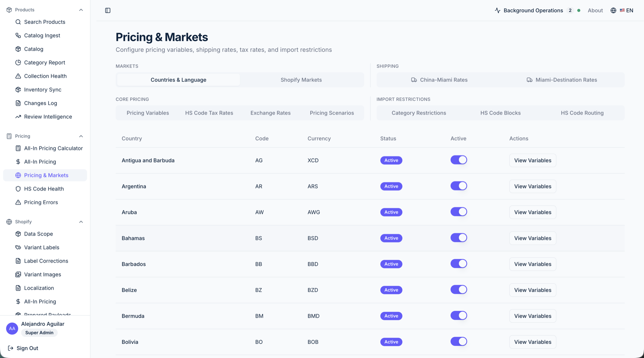644x358 pixels.
Task: View Variables for Bahamas
Action: [533, 238]
